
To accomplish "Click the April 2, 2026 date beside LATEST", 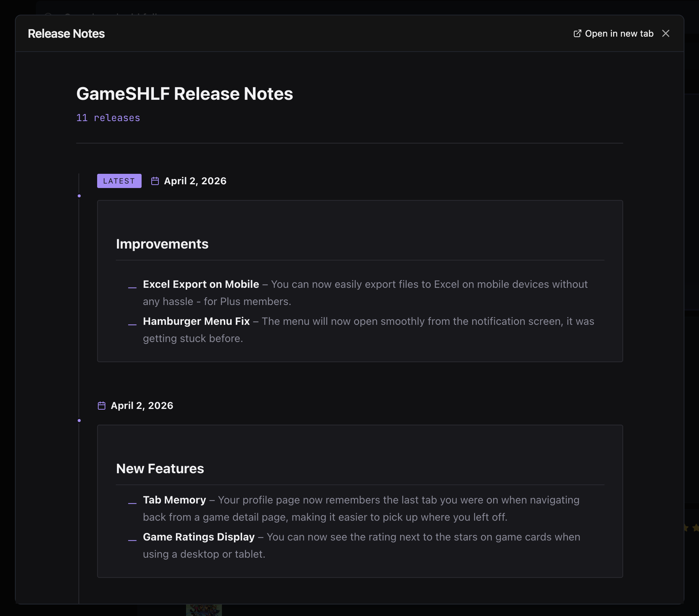I will tap(195, 181).
